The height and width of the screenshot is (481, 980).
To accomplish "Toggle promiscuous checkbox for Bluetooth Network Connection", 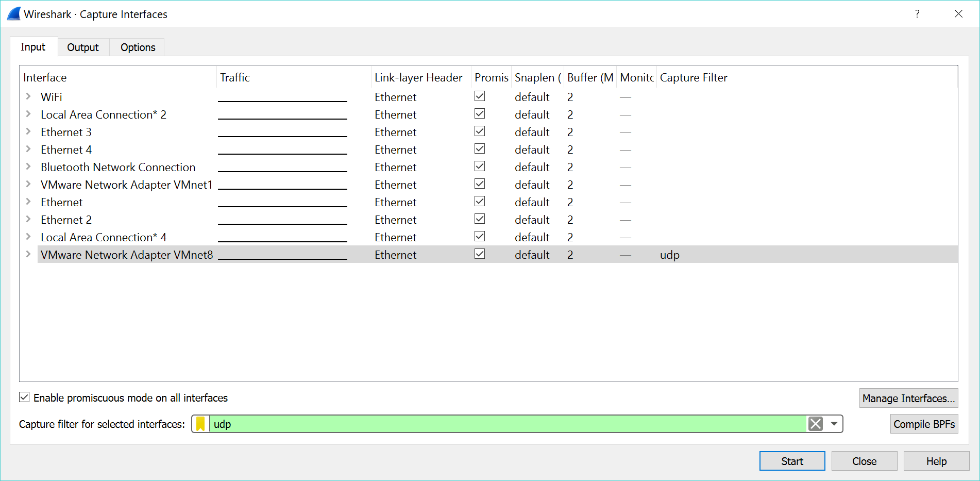I will pyautogui.click(x=480, y=167).
